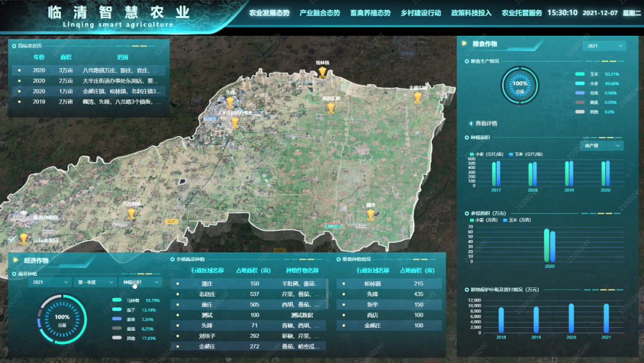Click the 八岔路镇 map marker pin
Image resolution: width=644 pixels, height=363 pixels.
coord(131,214)
